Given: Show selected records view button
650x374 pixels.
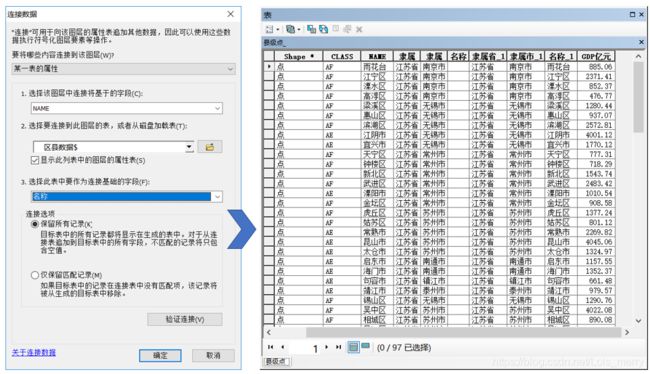Looking at the screenshot, I should pos(366,346).
